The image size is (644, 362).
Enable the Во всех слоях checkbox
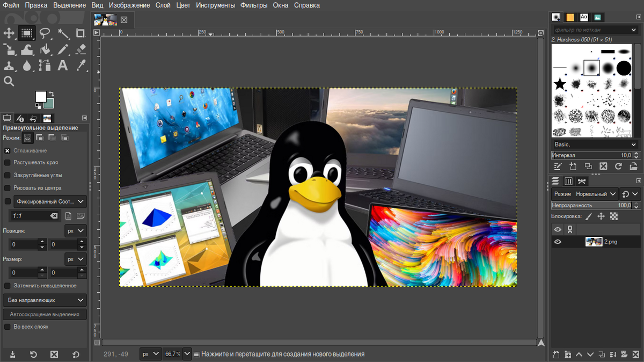click(x=8, y=327)
